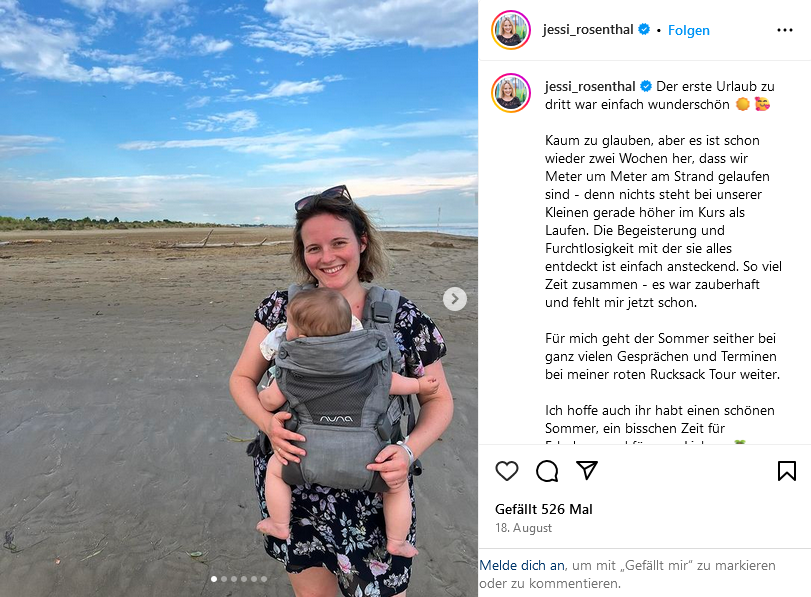Jump to the second carousel dot indicator
The width and height of the screenshot is (811, 597).
224,579
